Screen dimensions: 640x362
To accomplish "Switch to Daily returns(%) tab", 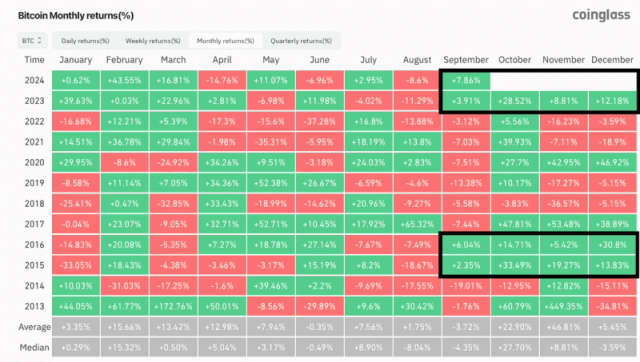I will tap(85, 41).
